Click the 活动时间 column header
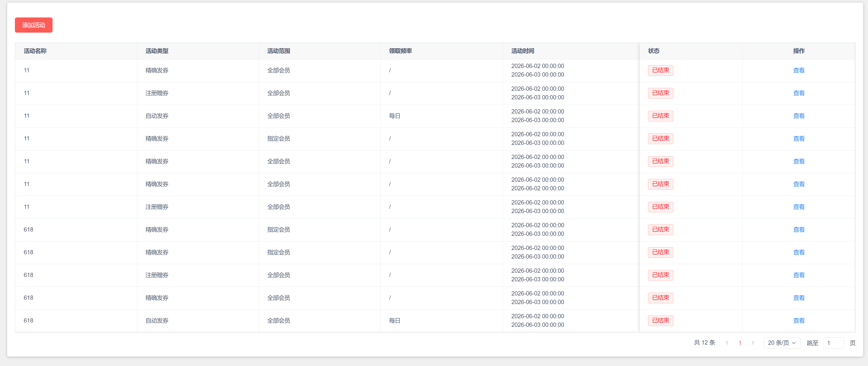This screenshot has width=868, height=366. pyautogui.click(x=523, y=51)
